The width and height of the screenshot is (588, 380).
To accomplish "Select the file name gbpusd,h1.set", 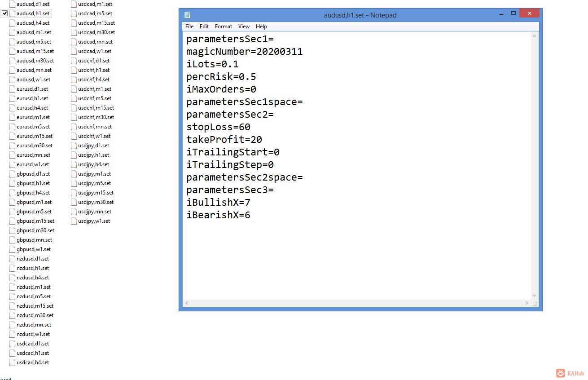I will (33, 183).
